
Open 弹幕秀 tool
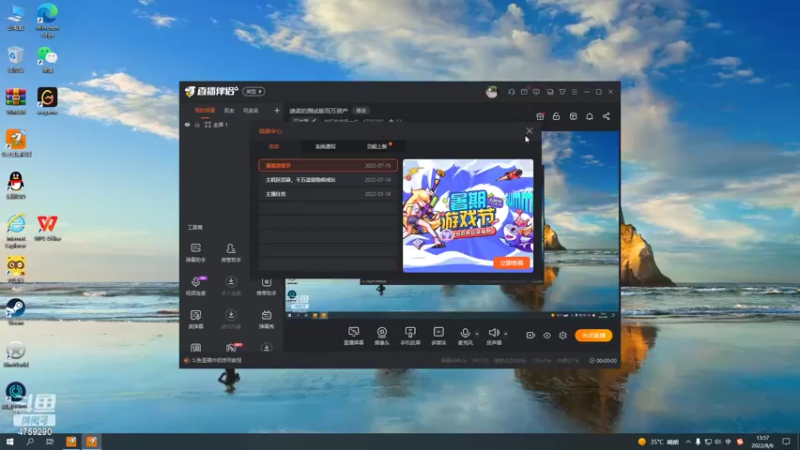[x=266, y=319]
